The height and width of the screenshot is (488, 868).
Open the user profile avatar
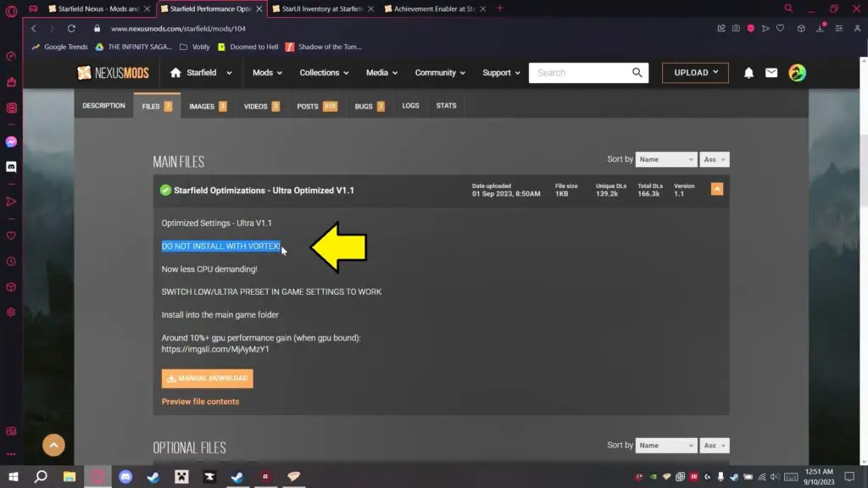coord(797,73)
